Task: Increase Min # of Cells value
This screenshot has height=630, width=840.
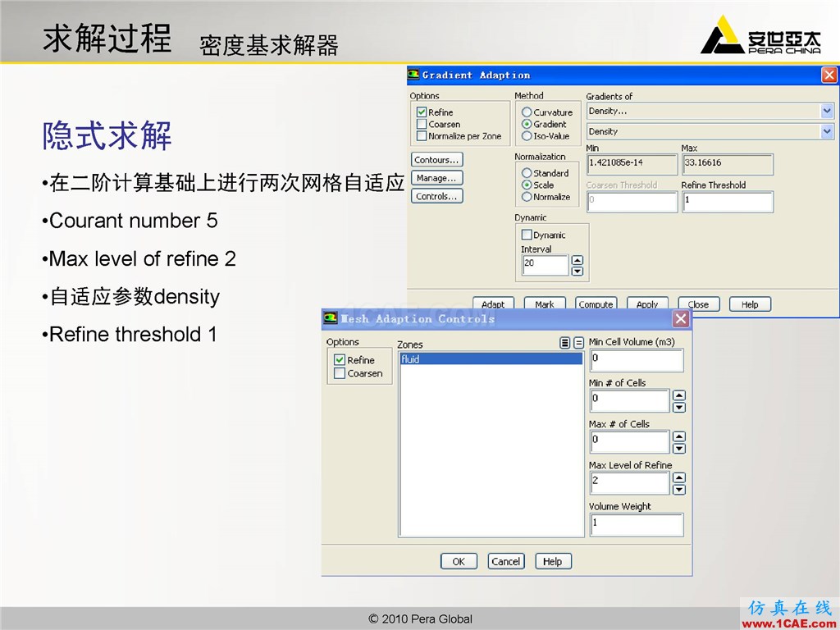Action: click(x=678, y=395)
